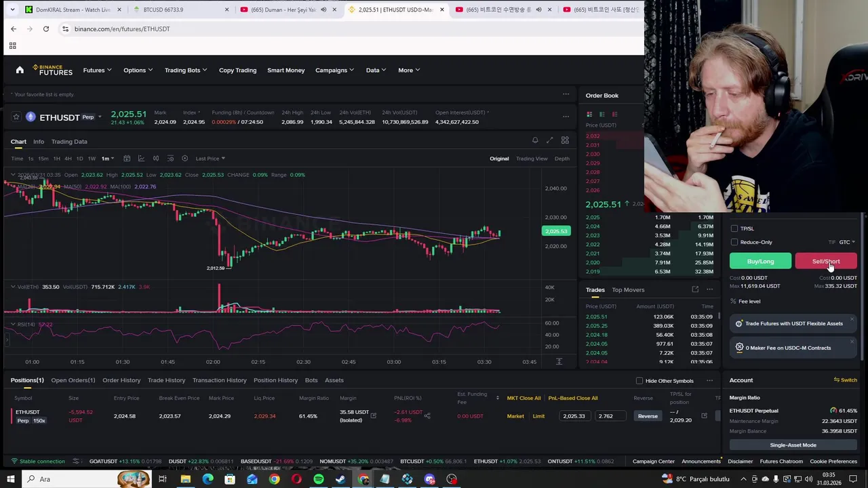Switch to the Info tab
This screenshot has width=868, height=488.
(39, 142)
